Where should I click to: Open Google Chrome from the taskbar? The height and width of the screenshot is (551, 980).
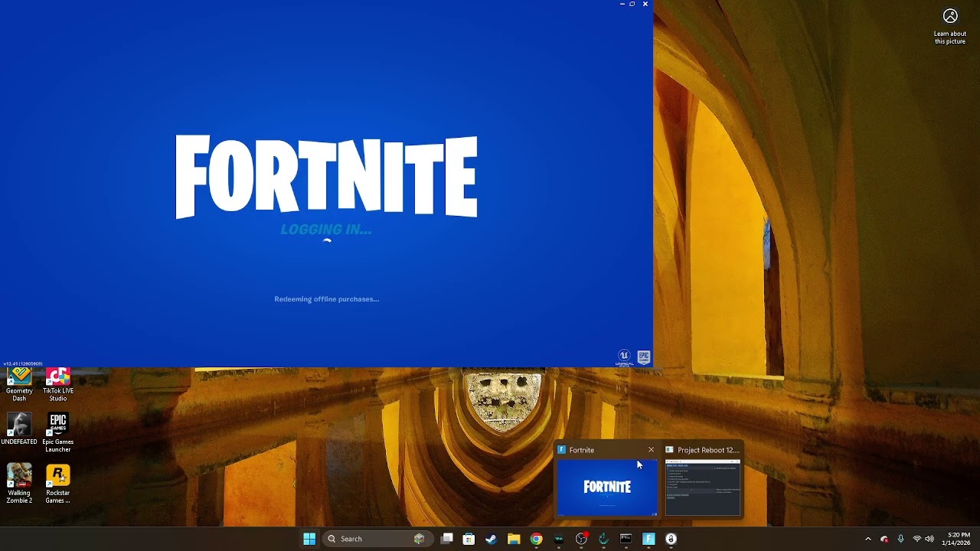click(x=536, y=539)
